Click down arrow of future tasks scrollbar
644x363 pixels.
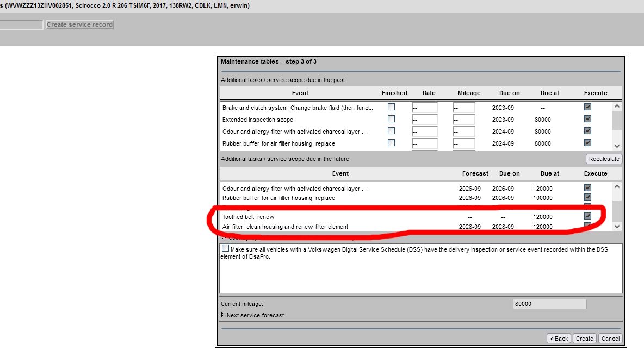617,226
